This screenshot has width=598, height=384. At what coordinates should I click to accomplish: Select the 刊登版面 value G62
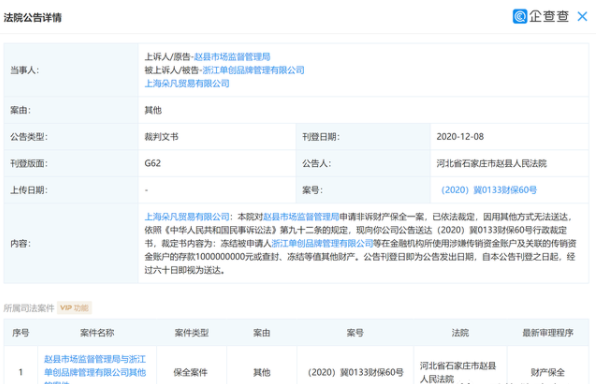(x=153, y=163)
